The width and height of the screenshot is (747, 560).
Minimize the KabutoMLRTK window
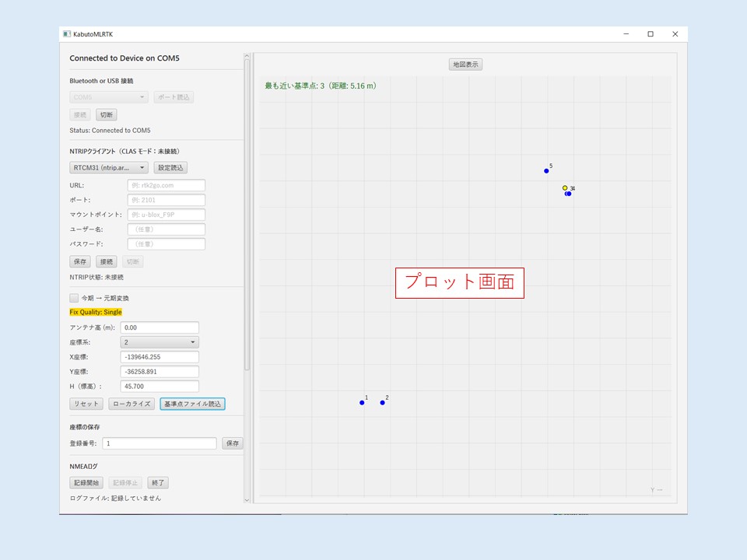(x=626, y=33)
